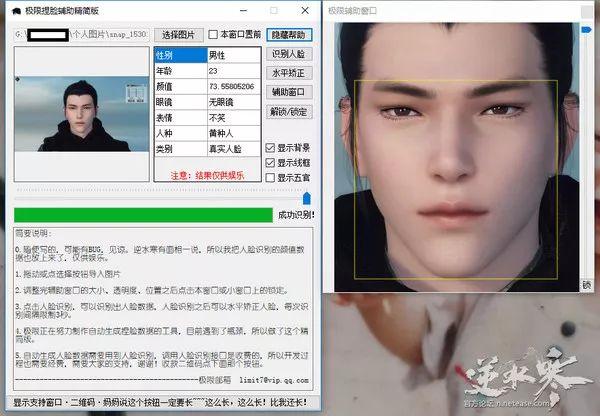Run face detection with 识别人脸
This screenshot has height=416, width=600.
(x=289, y=54)
